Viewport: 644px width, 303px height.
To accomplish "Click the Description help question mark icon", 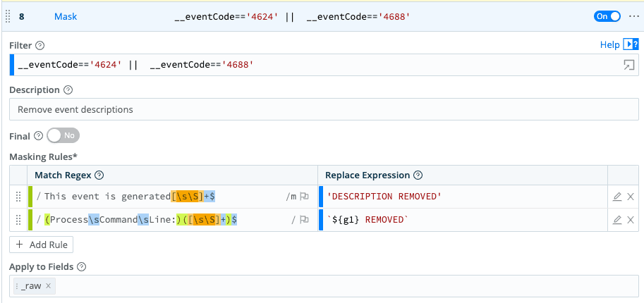I will point(68,90).
